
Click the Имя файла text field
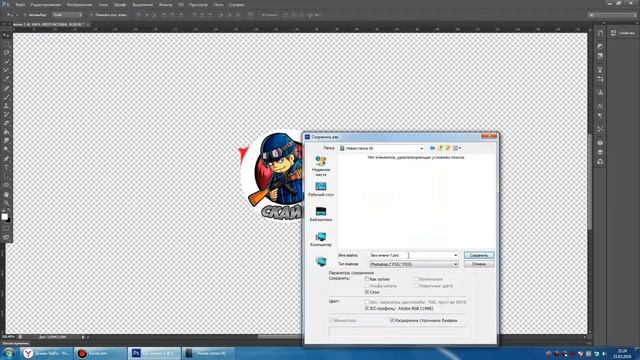point(410,256)
